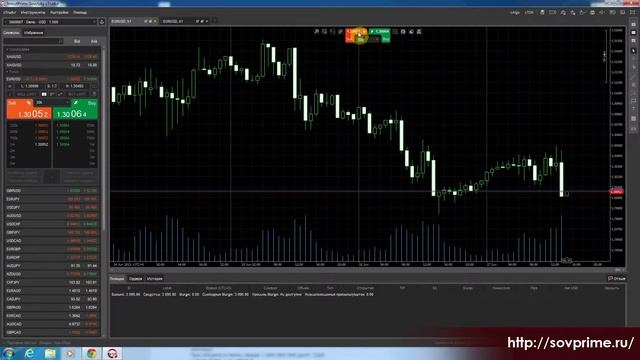
Task: Select the cursor pointer tool in right sidebar
Action: pyautogui.click(x=633, y=51)
